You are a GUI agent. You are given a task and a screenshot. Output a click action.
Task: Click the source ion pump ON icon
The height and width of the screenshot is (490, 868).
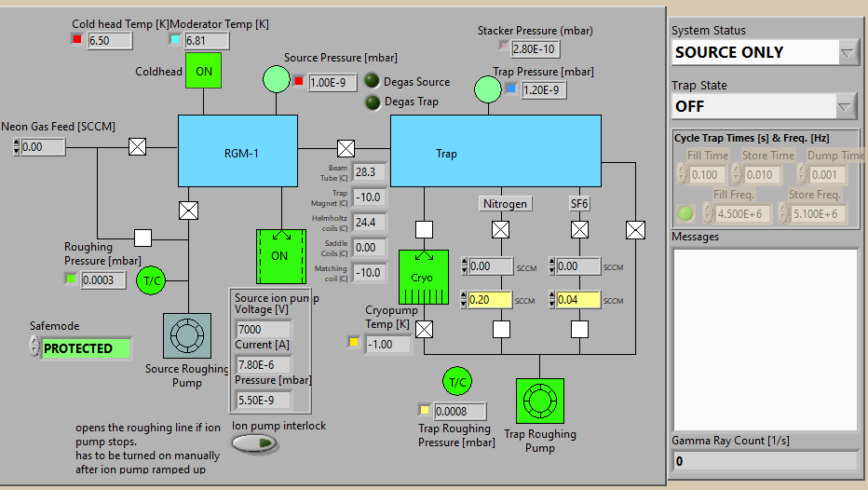[x=281, y=256]
